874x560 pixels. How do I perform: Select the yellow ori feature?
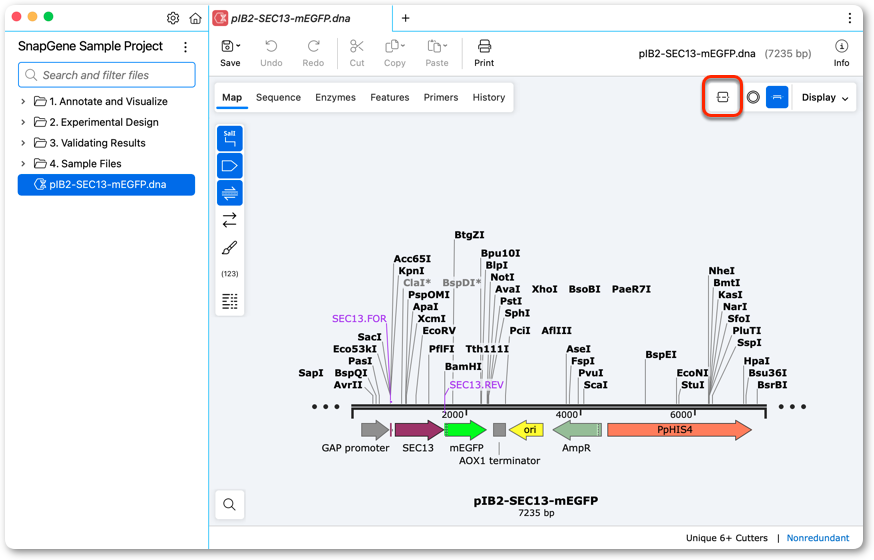(526, 430)
